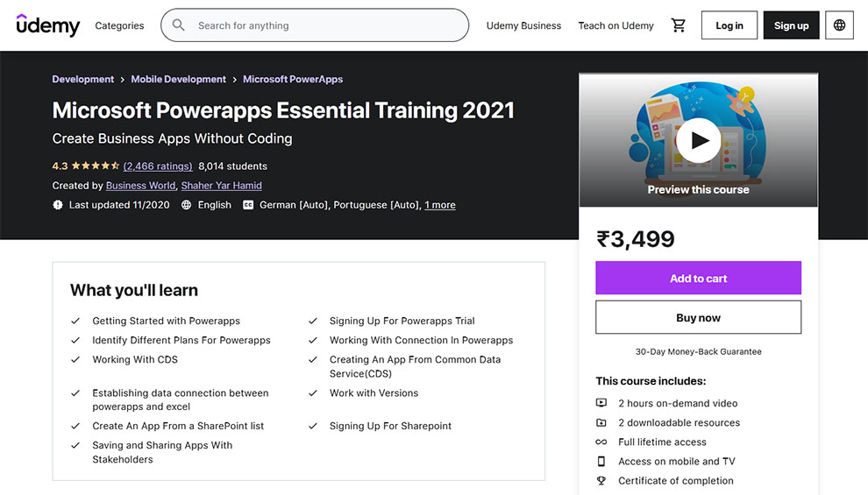Open the language selector globe
This screenshot has height=495, width=868.
[x=839, y=25]
